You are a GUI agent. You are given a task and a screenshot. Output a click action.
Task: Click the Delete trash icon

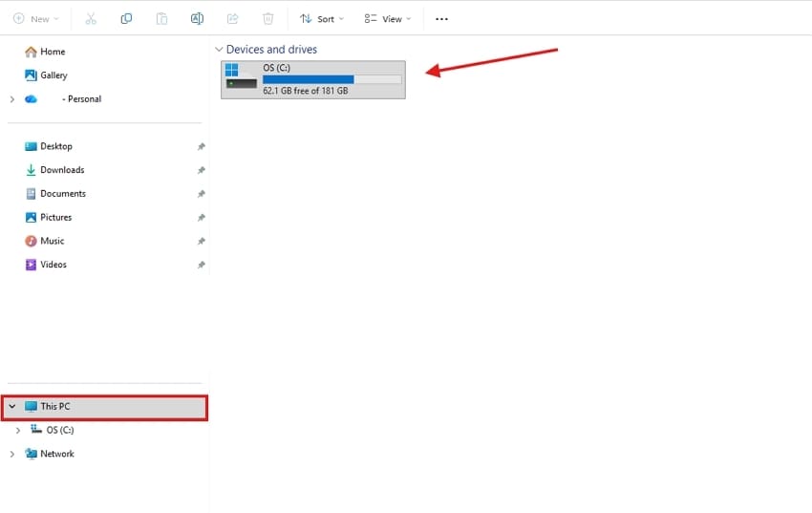267,19
